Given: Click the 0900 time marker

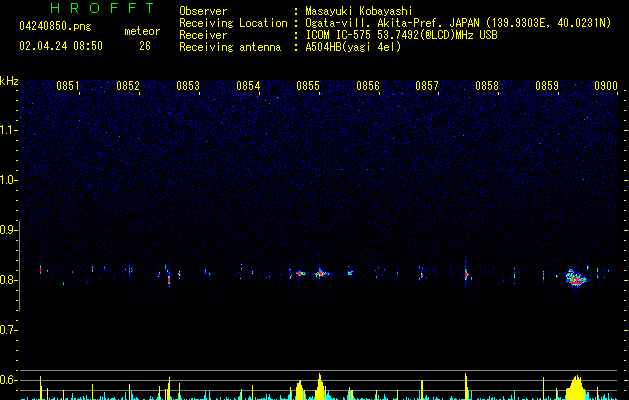Looking at the screenshot, I should pos(606,86).
